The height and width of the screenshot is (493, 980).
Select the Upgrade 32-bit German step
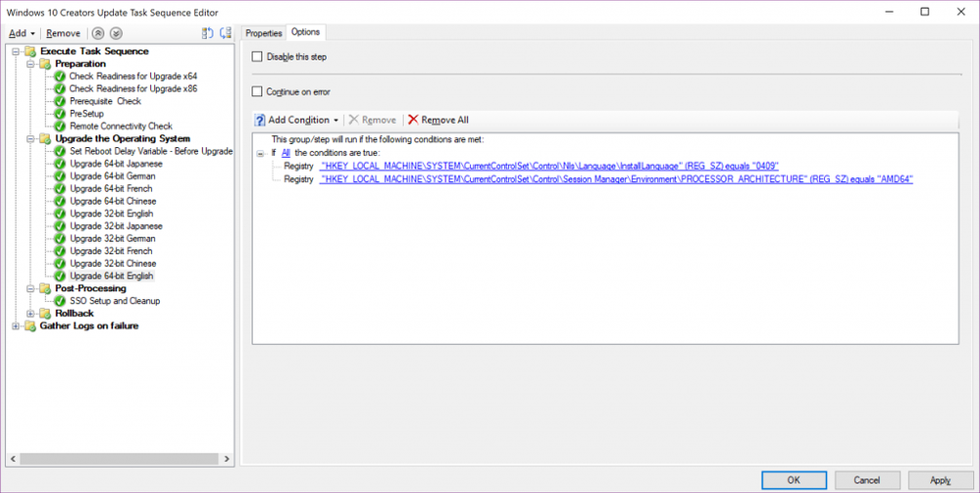(x=113, y=239)
